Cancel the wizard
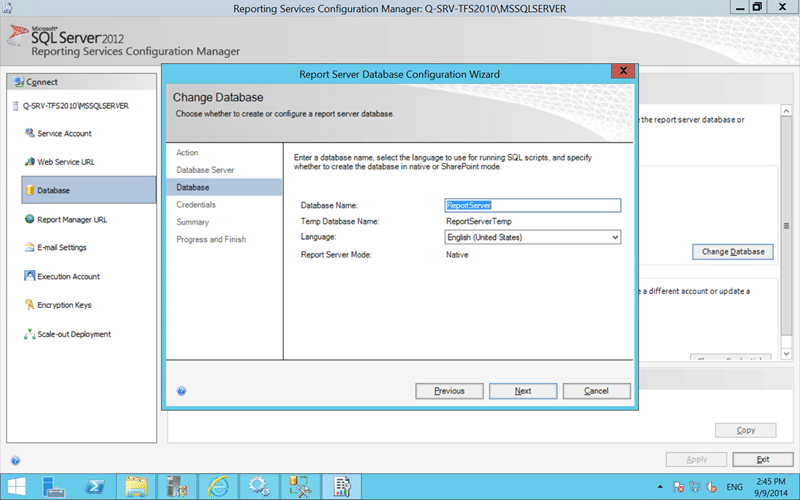The width and height of the screenshot is (800, 500). 596,391
